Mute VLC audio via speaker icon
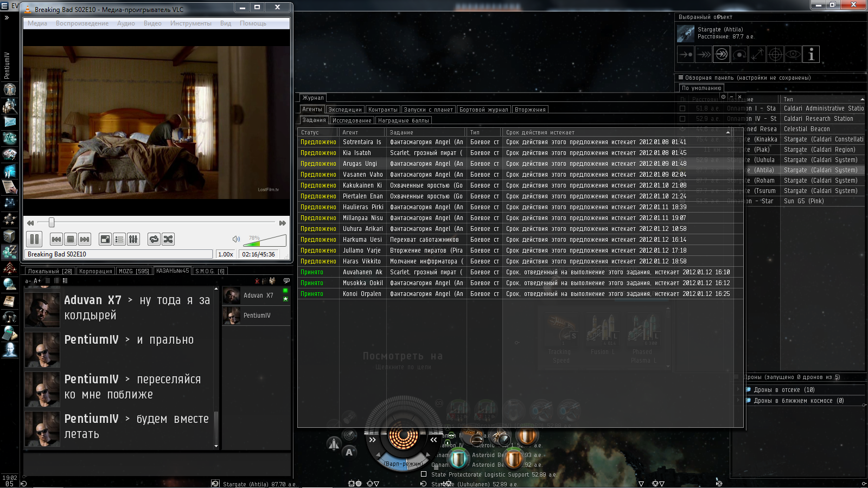 click(236, 239)
